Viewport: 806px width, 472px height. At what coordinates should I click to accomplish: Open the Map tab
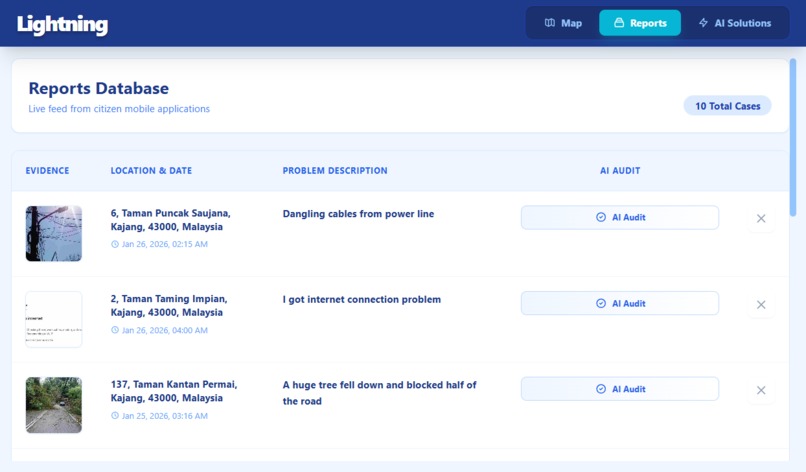tap(563, 23)
